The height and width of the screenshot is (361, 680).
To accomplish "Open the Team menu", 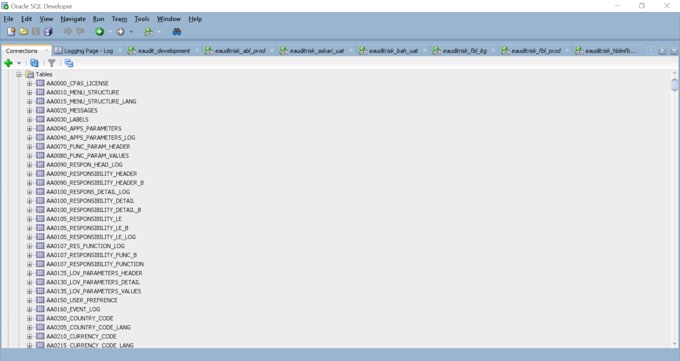I will click(x=119, y=19).
